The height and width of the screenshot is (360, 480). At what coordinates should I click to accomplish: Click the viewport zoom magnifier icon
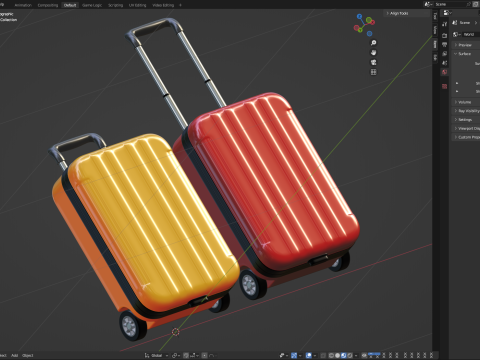[374, 43]
